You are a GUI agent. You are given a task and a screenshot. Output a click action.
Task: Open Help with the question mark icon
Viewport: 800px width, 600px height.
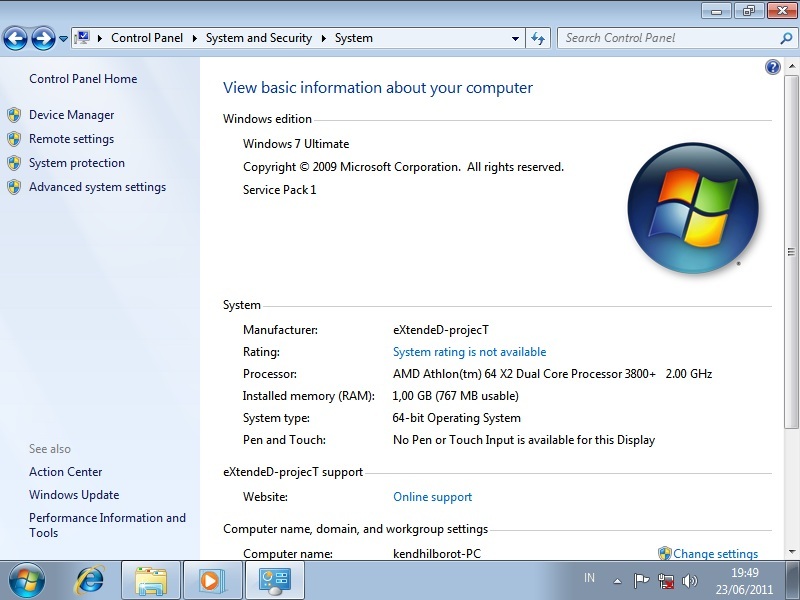pos(773,67)
